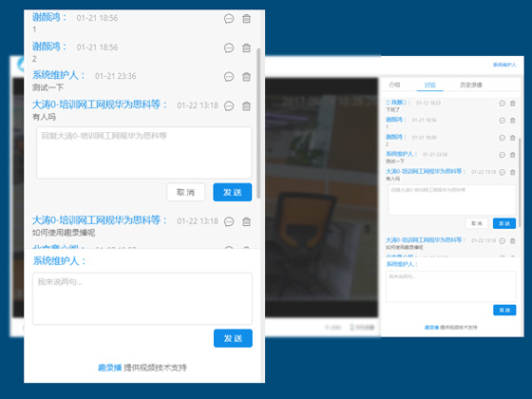Click 取消 to cancel the reply
The width and height of the screenshot is (532, 399).
tap(186, 192)
